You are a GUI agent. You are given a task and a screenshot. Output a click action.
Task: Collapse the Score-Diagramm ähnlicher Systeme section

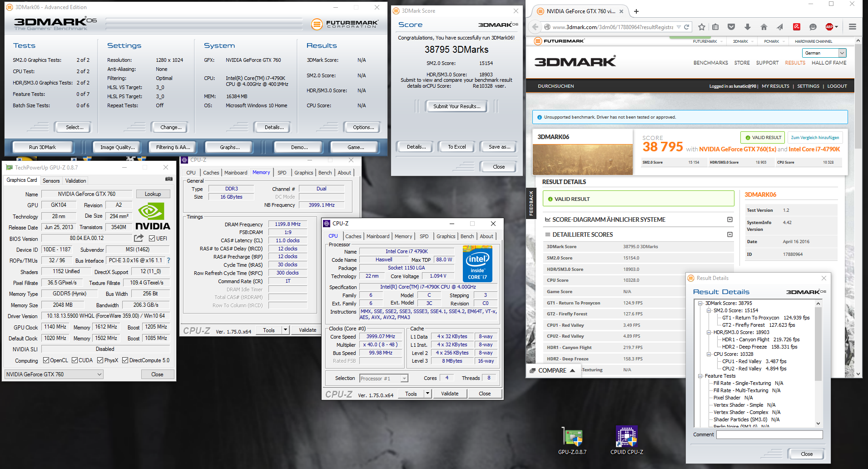click(730, 220)
